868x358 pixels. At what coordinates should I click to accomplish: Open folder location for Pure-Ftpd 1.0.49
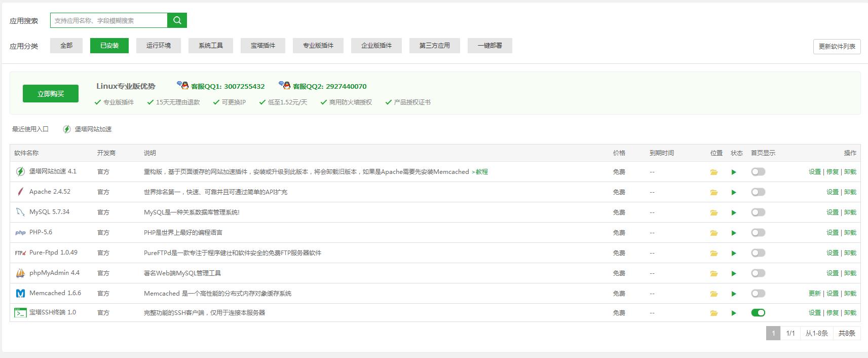[x=714, y=253]
